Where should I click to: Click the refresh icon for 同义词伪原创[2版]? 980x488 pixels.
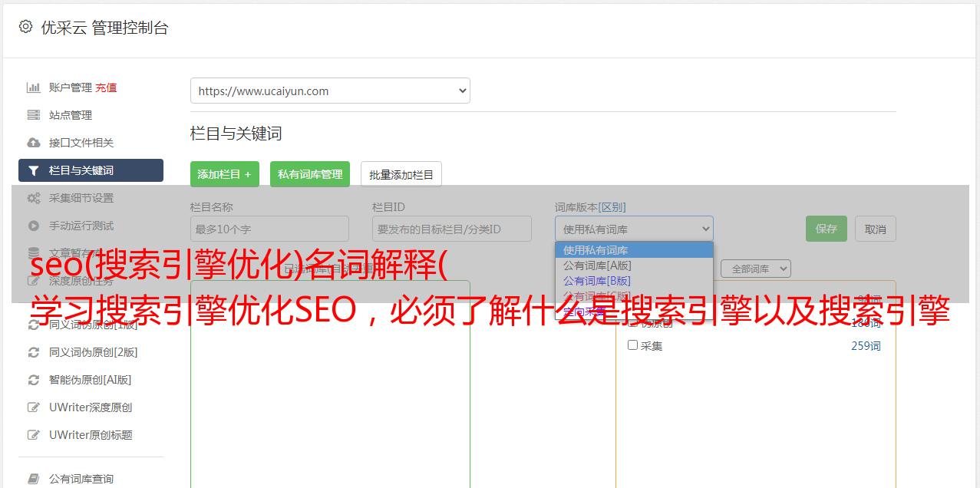[x=33, y=352]
